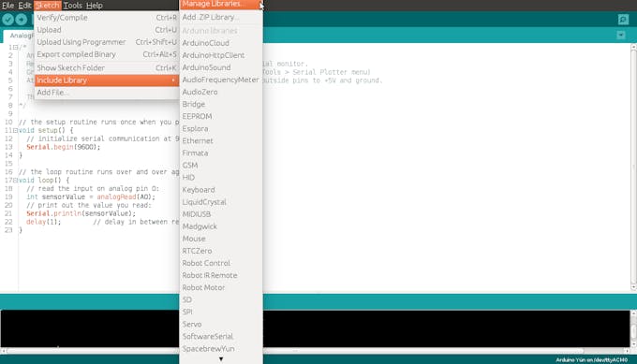Include the LiquidCrystal library
The width and height of the screenshot is (637, 364).
221,202
